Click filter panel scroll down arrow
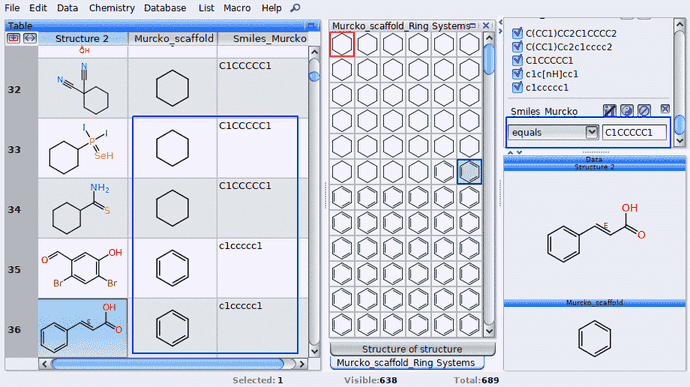 click(x=679, y=140)
